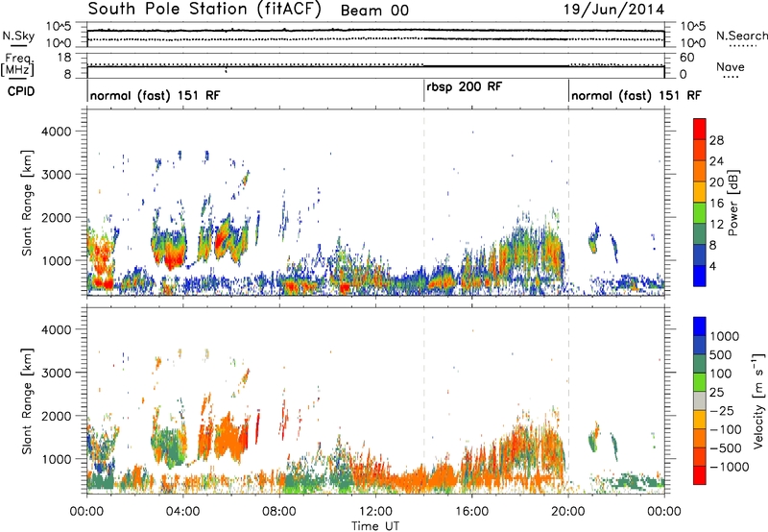Click the 'CPID' row label
The height and width of the screenshot is (532, 768).
pyautogui.click(x=21, y=91)
